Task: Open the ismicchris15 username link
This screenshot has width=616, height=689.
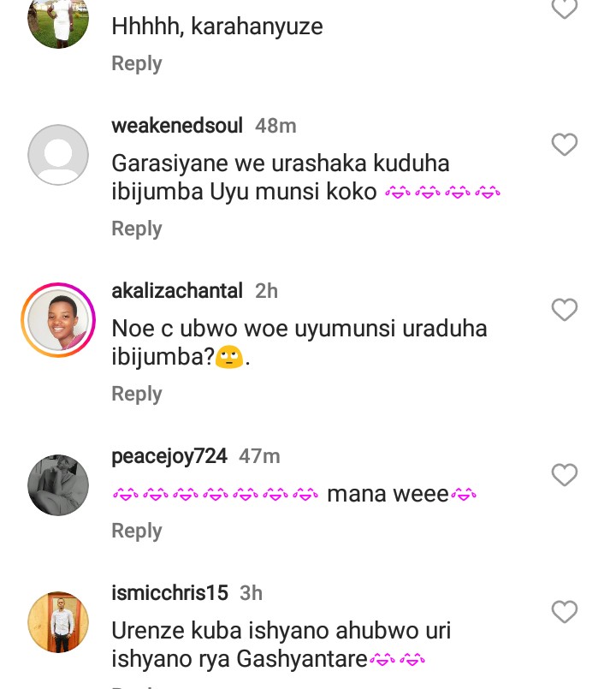Action: coord(169,593)
